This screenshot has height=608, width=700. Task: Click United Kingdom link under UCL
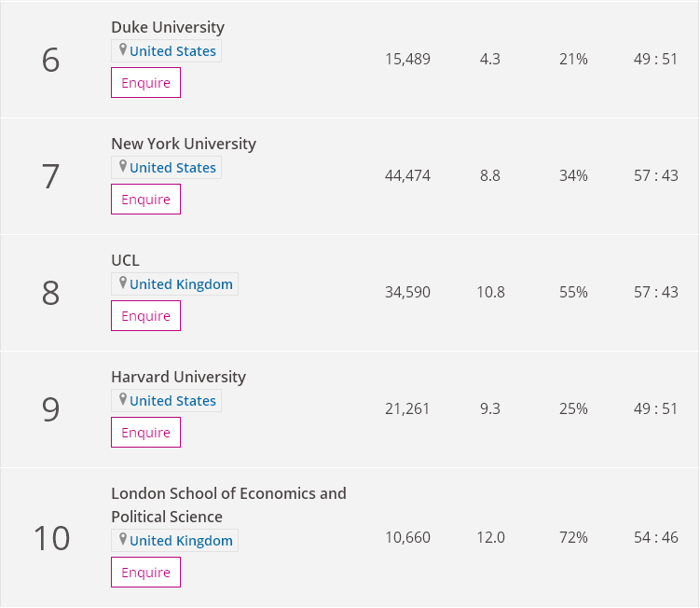(x=181, y=284)
